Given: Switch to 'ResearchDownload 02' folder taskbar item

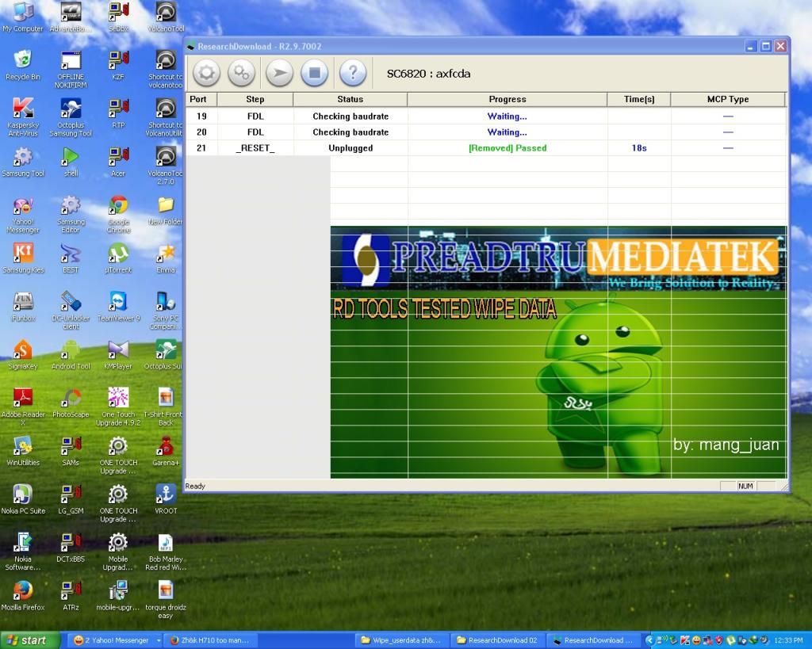Looking at the screenshot, I should coord(498,640).
